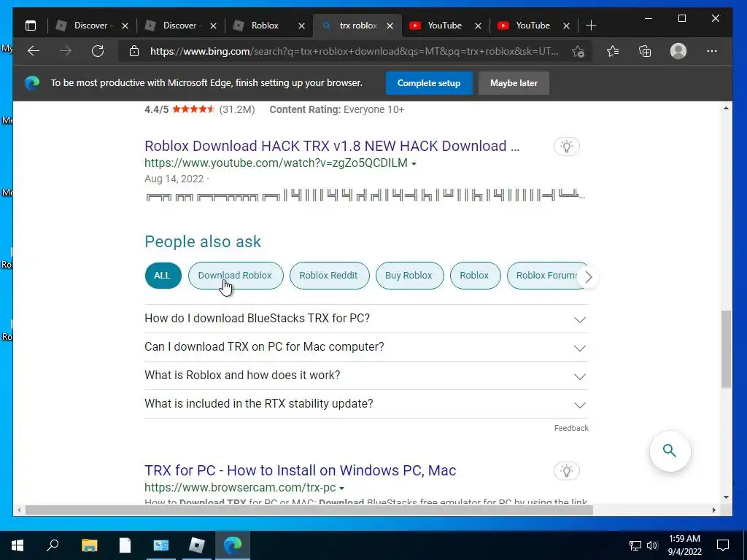Open Roblox Download HACK TRX v1.8 result

point(332,146)
